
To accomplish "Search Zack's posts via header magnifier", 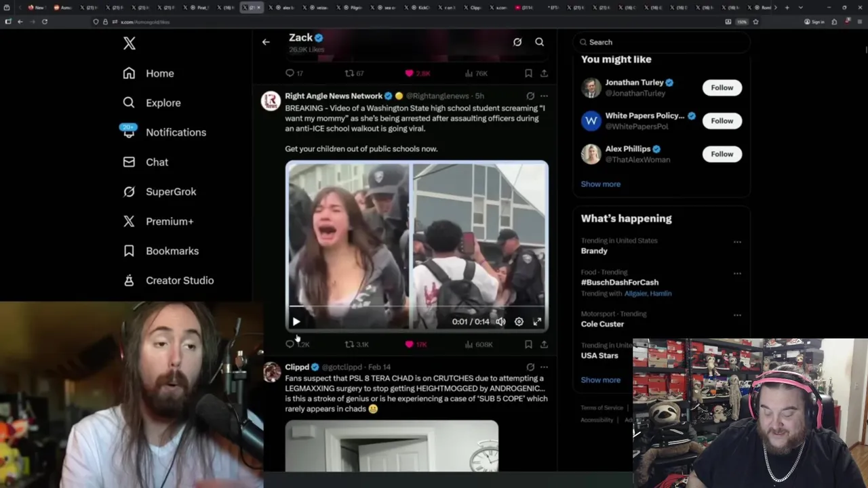I will point(540,42).
